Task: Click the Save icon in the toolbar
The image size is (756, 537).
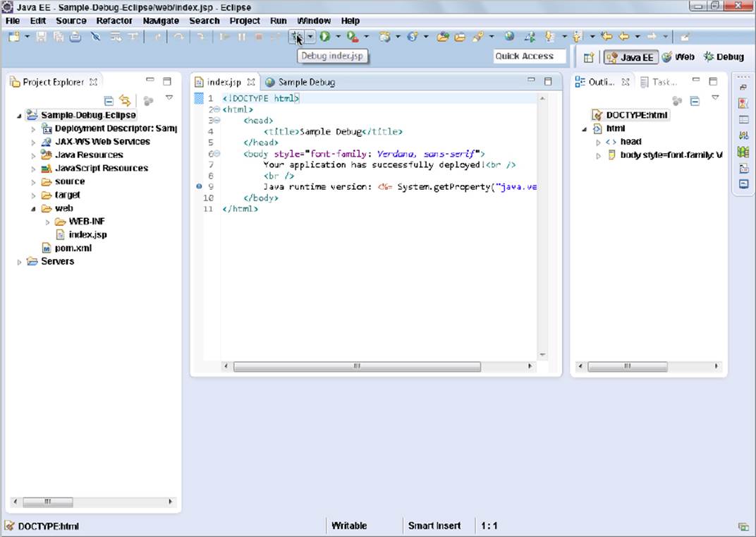Action: point(42,37)
